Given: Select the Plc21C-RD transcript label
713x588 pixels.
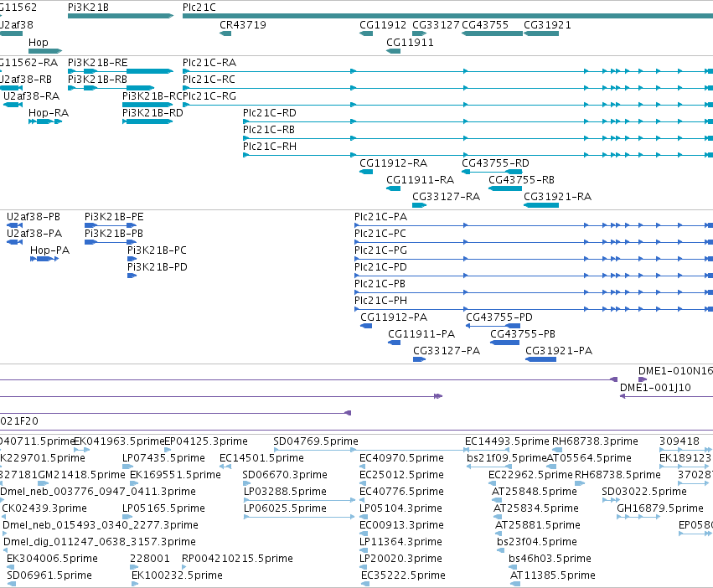Looking at the screenshot, I should [270, 112].
